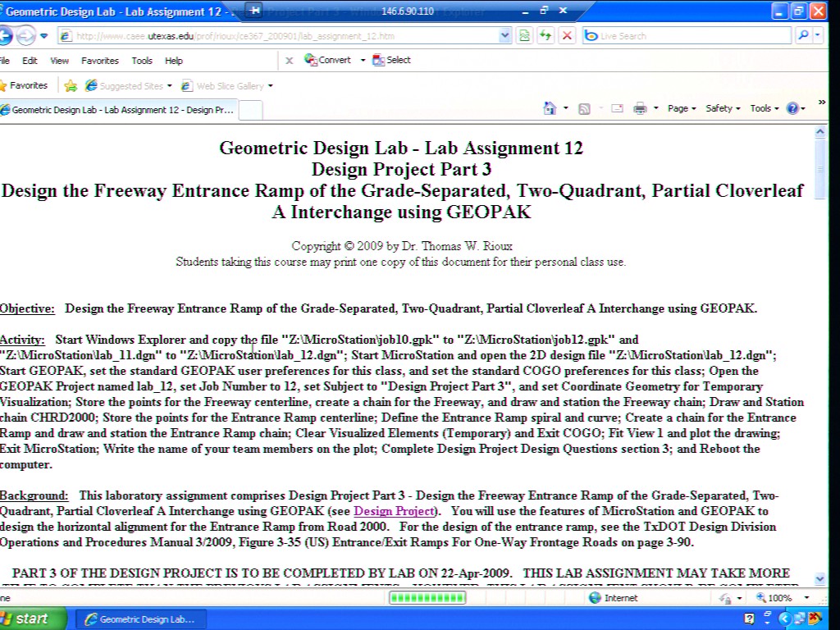Click Geometric Design Lab taskbar button

pos(142,619)
